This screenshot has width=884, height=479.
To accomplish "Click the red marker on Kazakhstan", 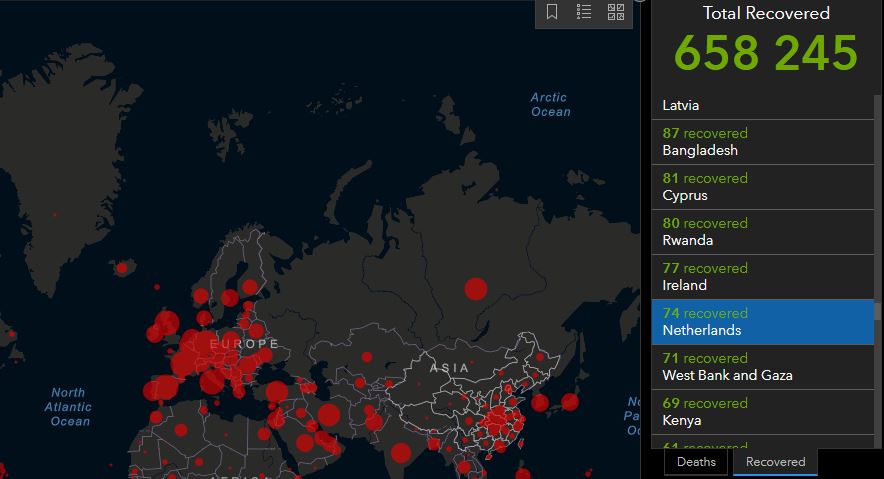I will [x=367, y=357].
